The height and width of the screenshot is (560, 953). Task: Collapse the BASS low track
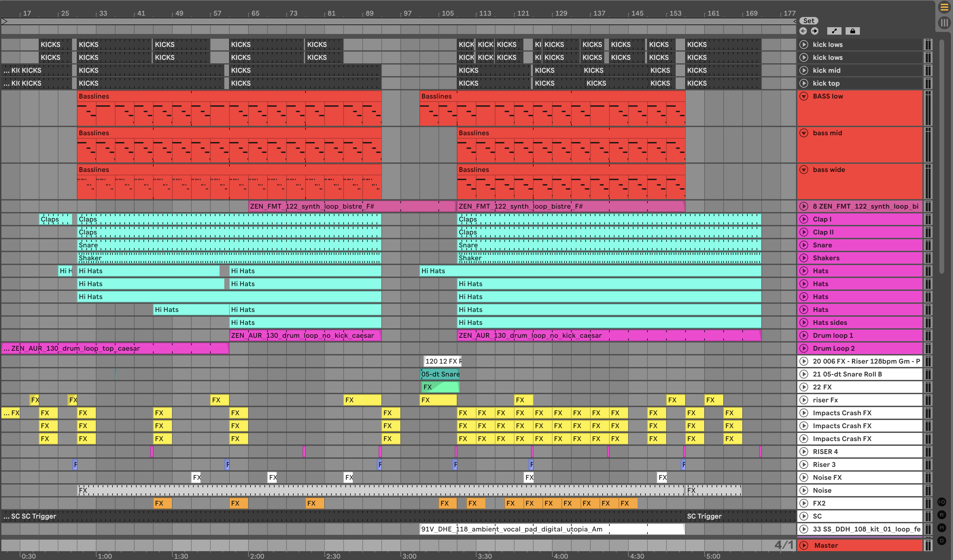pos(804,96)
